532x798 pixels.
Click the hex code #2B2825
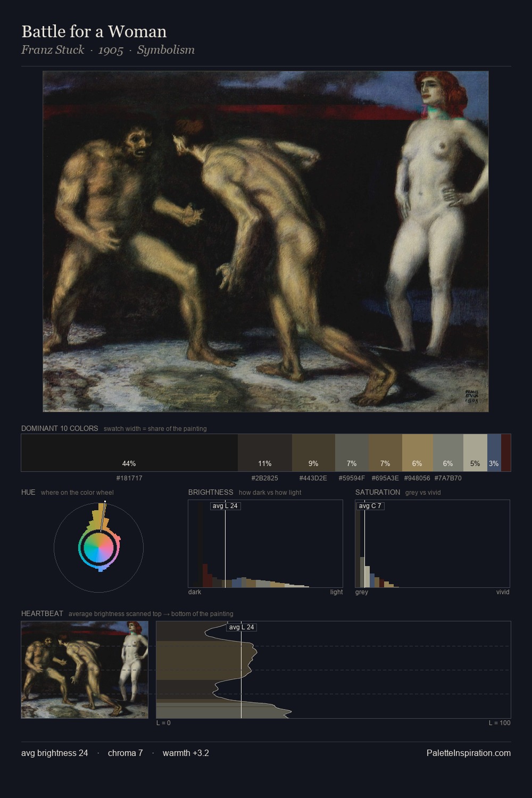(264, 478)
